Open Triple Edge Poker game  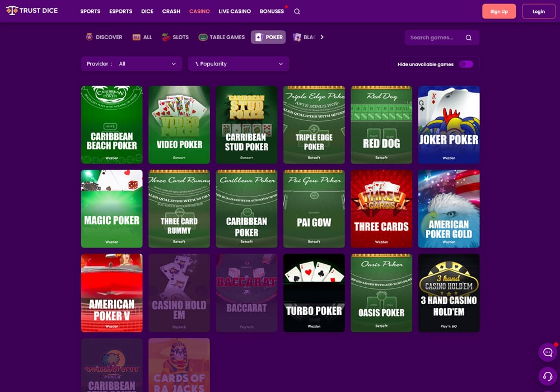[x=314, y=124]
